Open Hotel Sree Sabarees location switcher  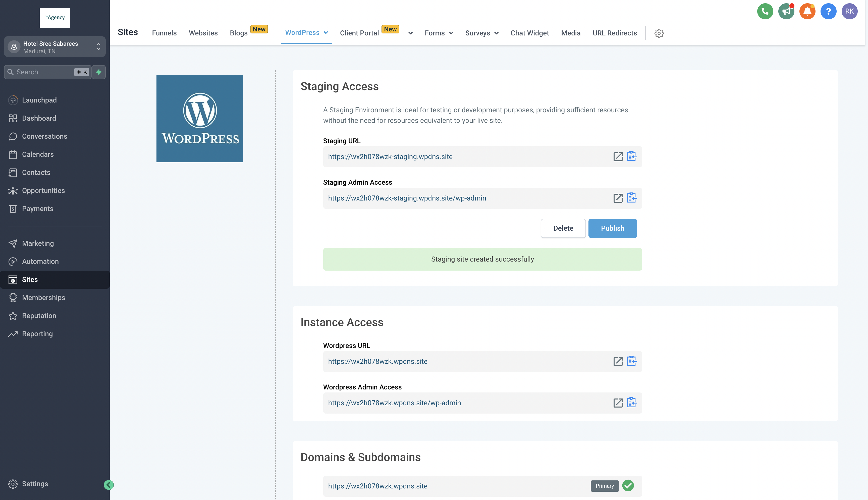point(55,47)
